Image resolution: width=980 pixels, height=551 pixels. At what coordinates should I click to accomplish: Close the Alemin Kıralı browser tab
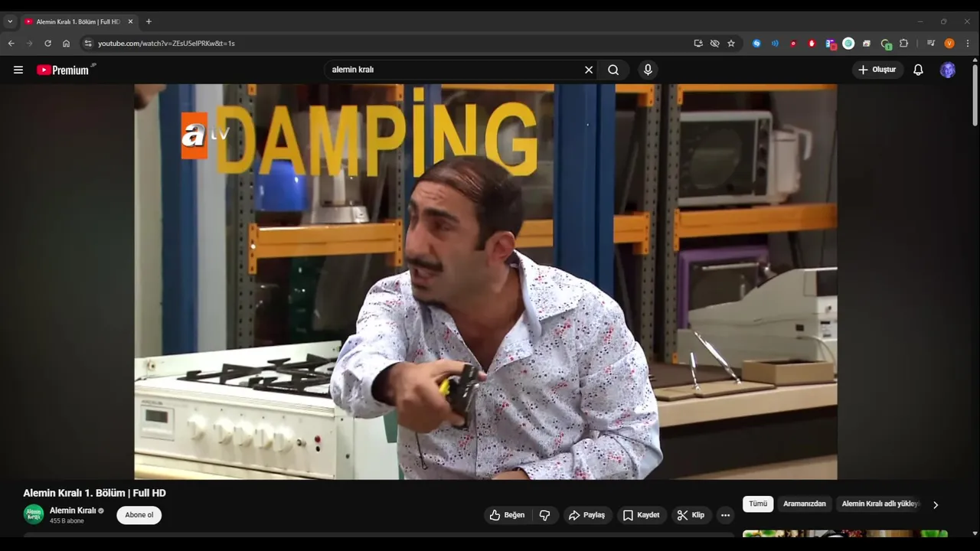pyautogui.click(x=130, y=21)
